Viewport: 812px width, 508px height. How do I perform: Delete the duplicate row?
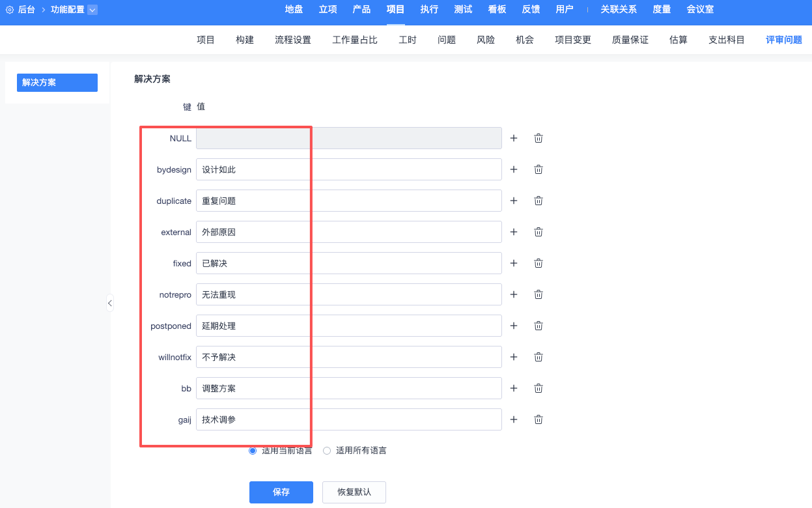pos(539,201)
